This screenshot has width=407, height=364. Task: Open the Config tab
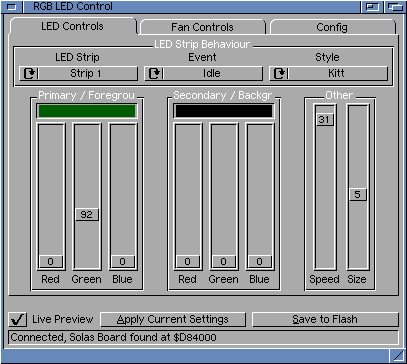click(x=332, y=27)
